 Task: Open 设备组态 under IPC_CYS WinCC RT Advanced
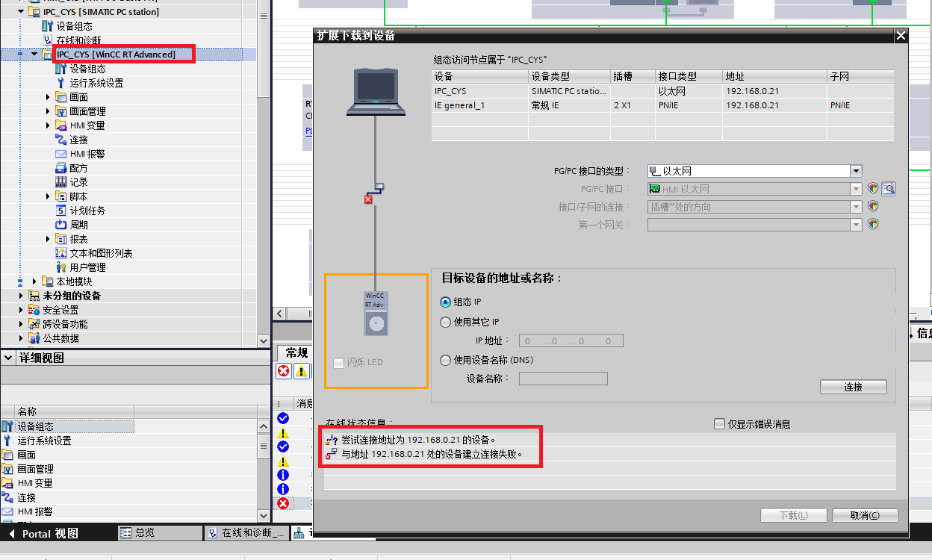click(x=87, y=69)
